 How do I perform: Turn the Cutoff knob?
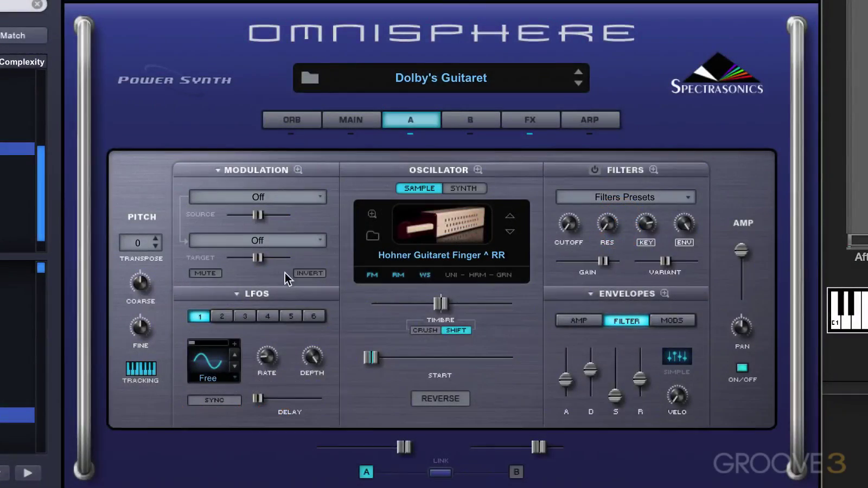pyautogui.click(x=569, y=223)
